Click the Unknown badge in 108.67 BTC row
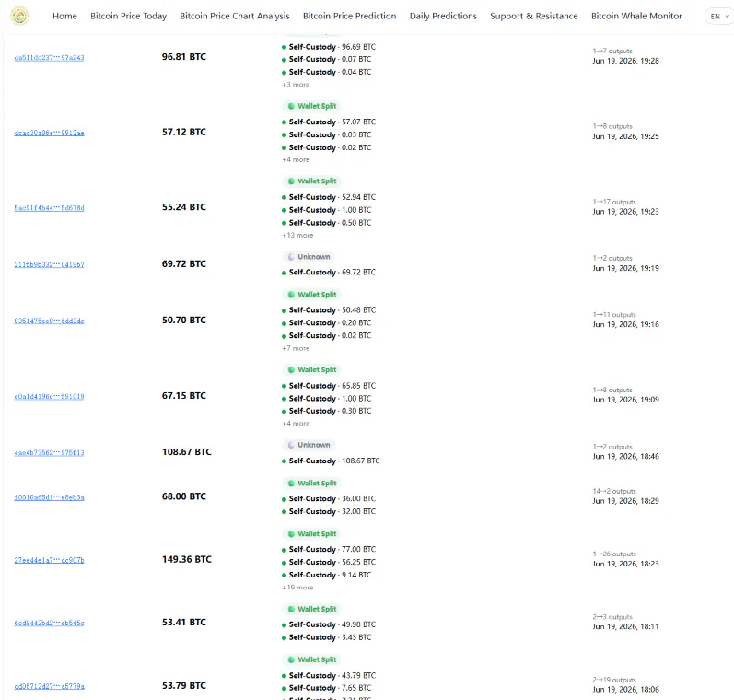The image size is (734, 700). (x=308, y=445)
